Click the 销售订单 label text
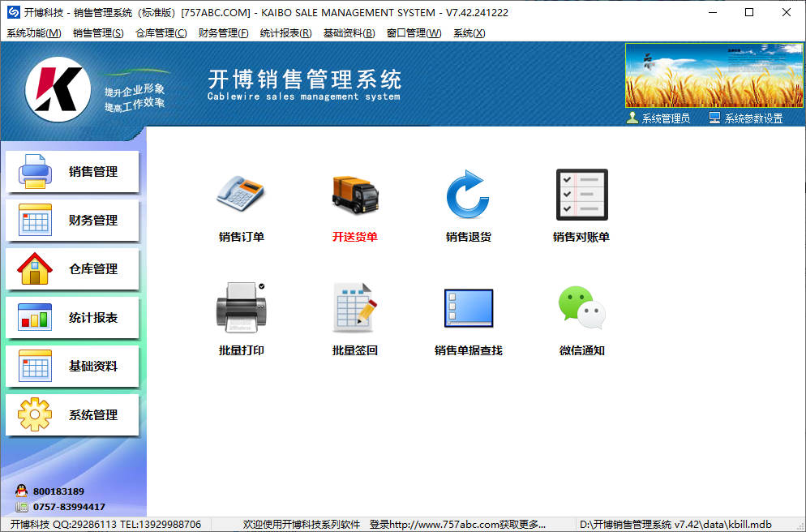 (x=241, y=237)
